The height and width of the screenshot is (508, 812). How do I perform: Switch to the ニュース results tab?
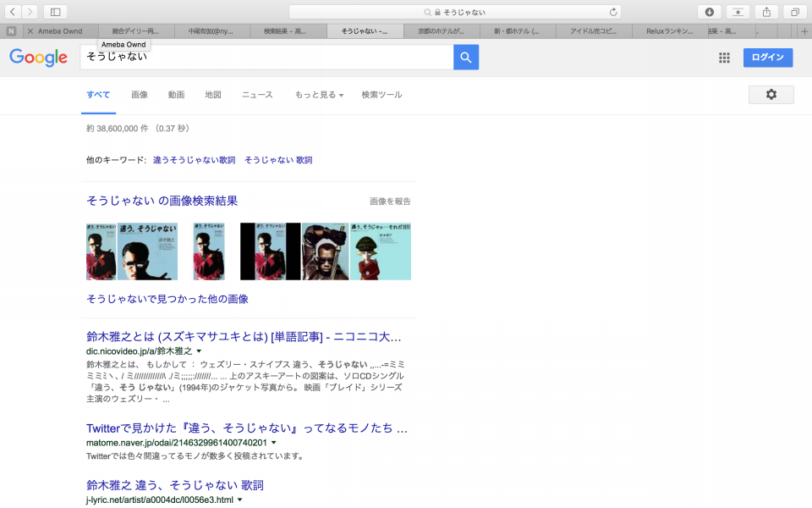pos(257,95)
